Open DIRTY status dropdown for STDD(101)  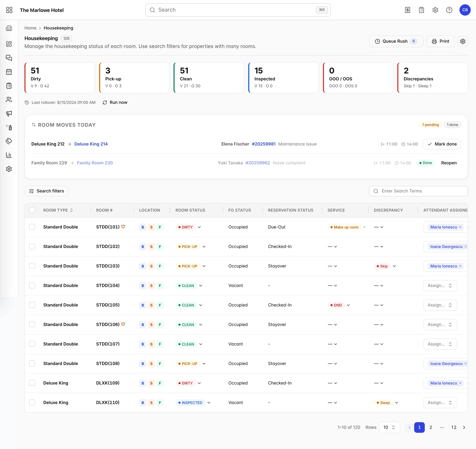(188, 227)
